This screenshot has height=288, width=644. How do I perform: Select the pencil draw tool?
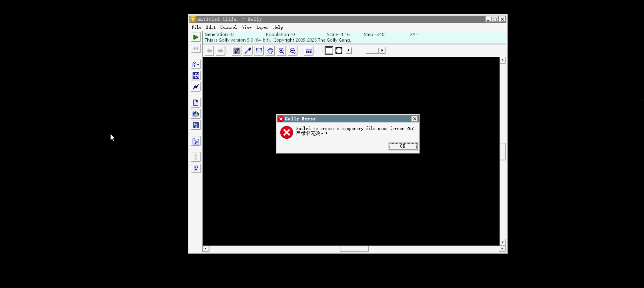(237, 51)
